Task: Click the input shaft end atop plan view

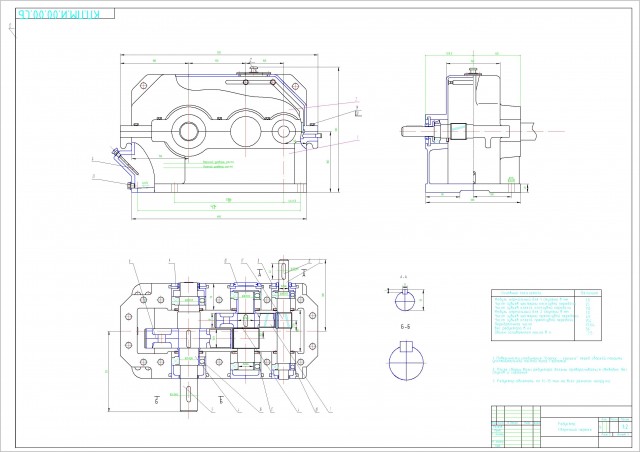Action: point(283,270)
